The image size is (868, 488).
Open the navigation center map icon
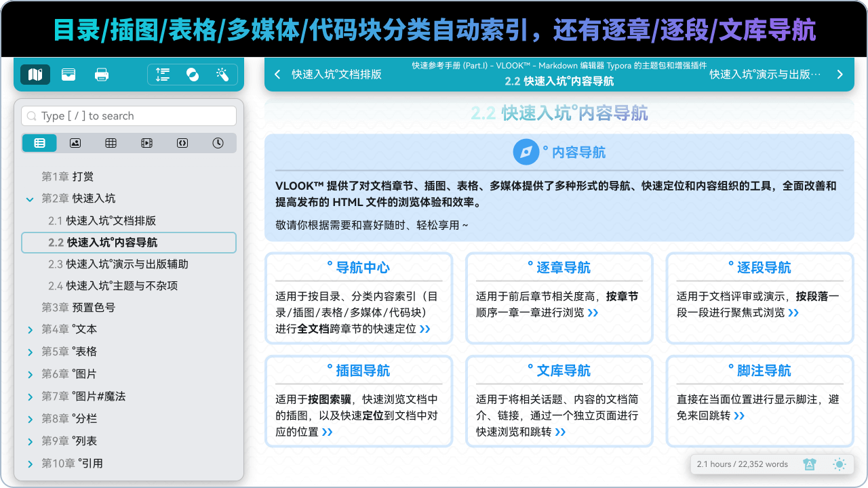pos(35,75)
